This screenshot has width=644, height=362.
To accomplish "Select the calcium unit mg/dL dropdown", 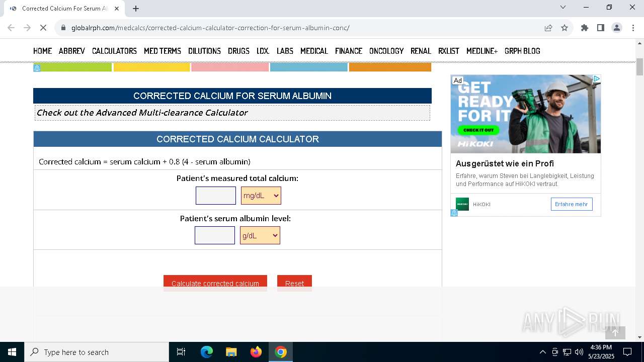I will [261, 196].
